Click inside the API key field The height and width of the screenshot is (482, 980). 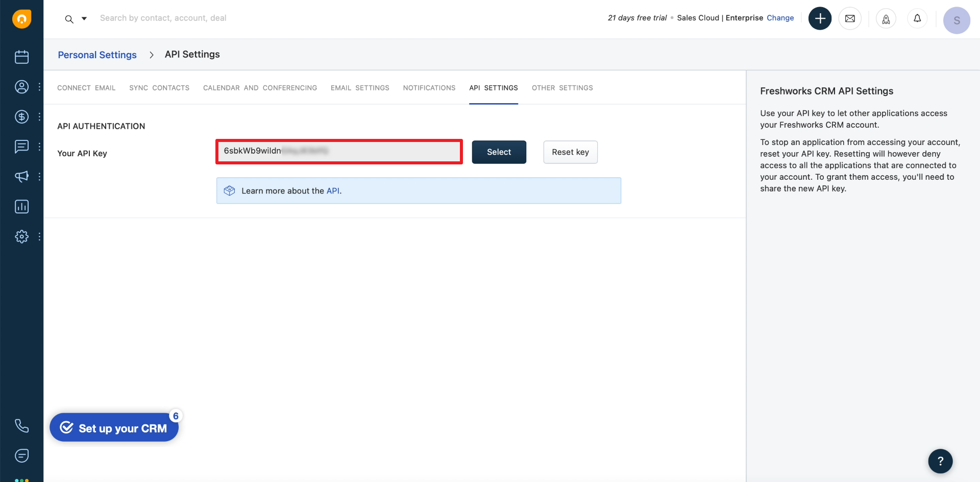[339, 152]
